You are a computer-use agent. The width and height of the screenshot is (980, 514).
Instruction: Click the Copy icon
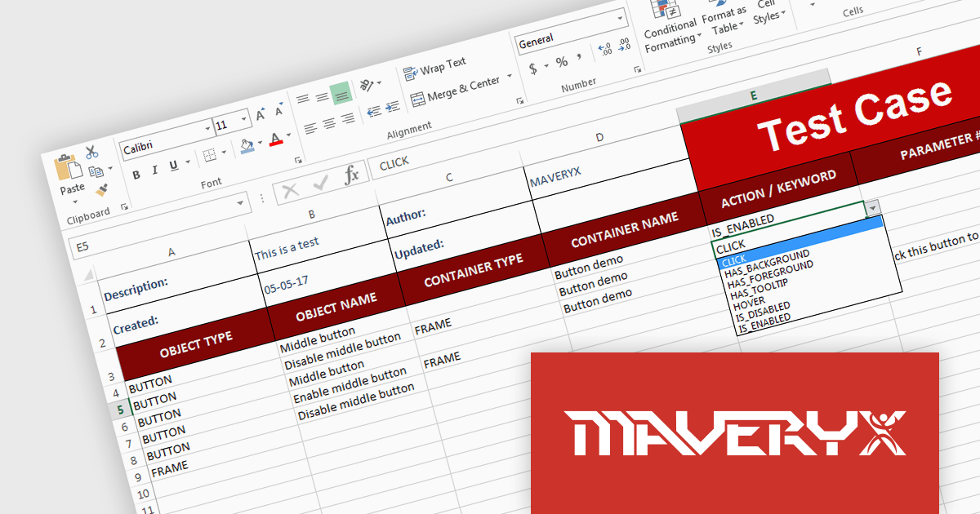(x=97, y=171)
